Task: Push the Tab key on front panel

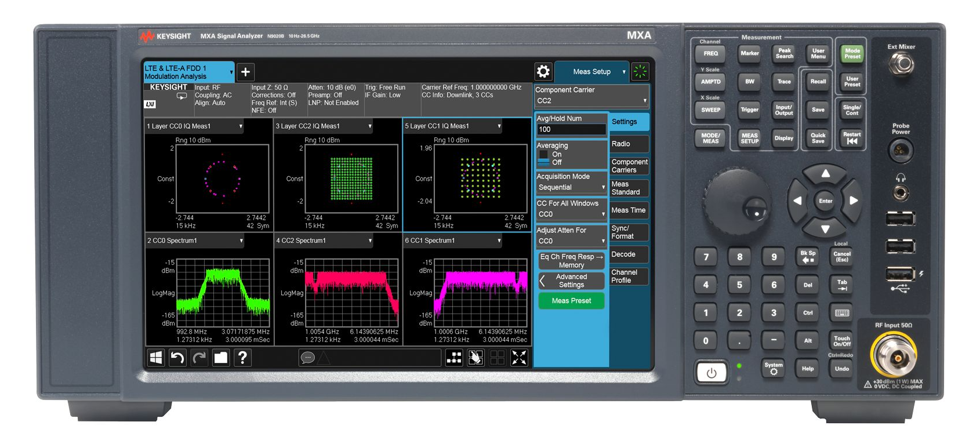Action: tap(842, 285)
